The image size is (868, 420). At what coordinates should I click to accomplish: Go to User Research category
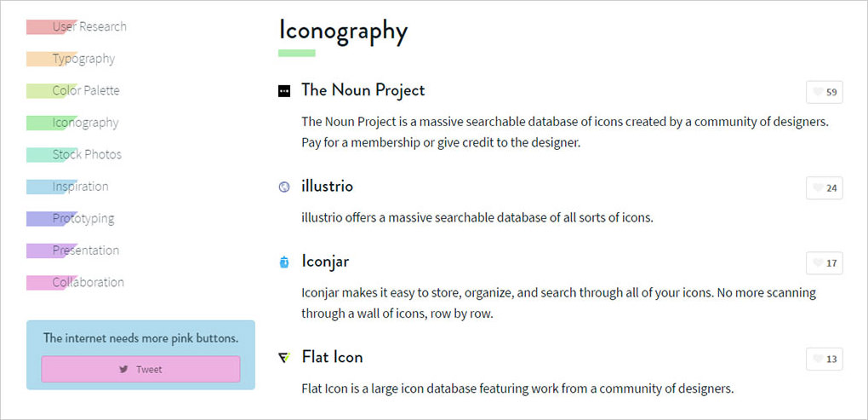89,26
